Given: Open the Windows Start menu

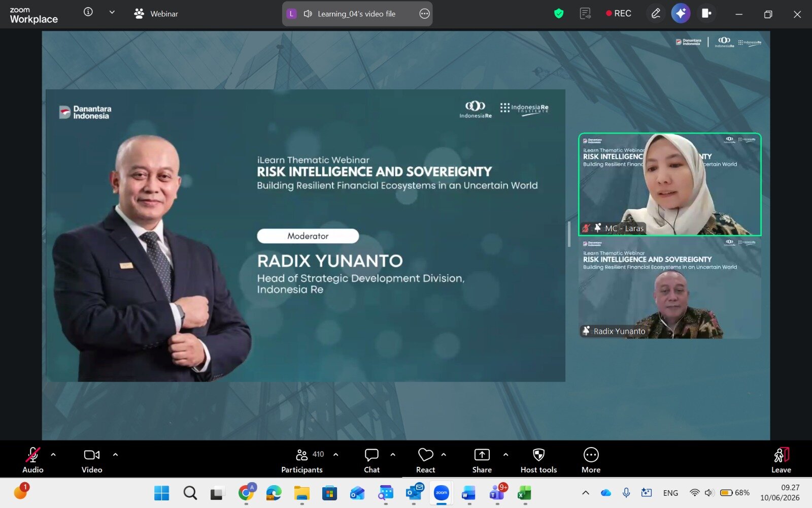Looking at the screenshot, I should click(161, 493).
